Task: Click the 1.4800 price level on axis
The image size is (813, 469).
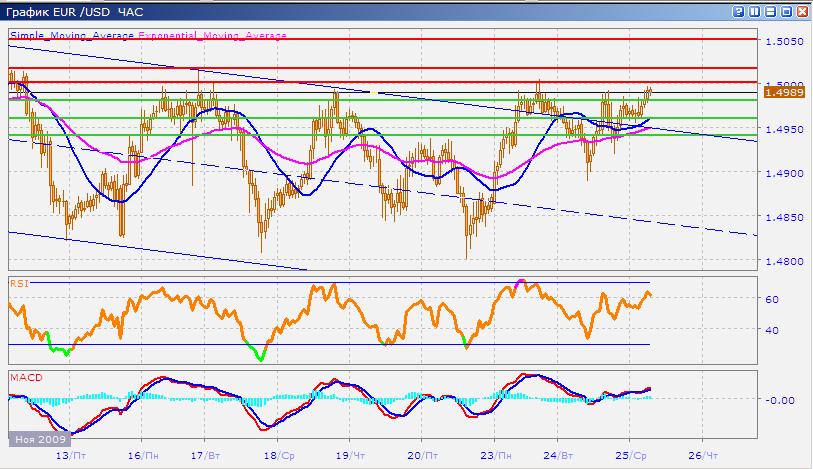Action: pos(784,261)
